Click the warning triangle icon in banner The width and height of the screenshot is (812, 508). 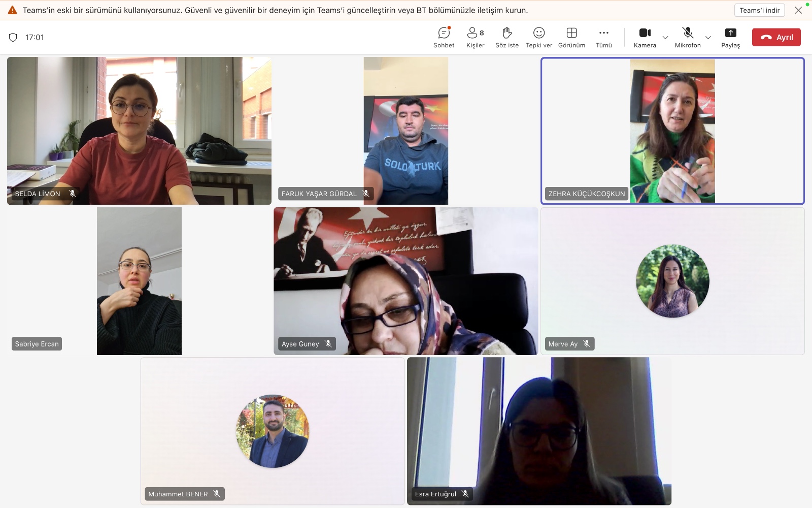click(x=12, y=10)
